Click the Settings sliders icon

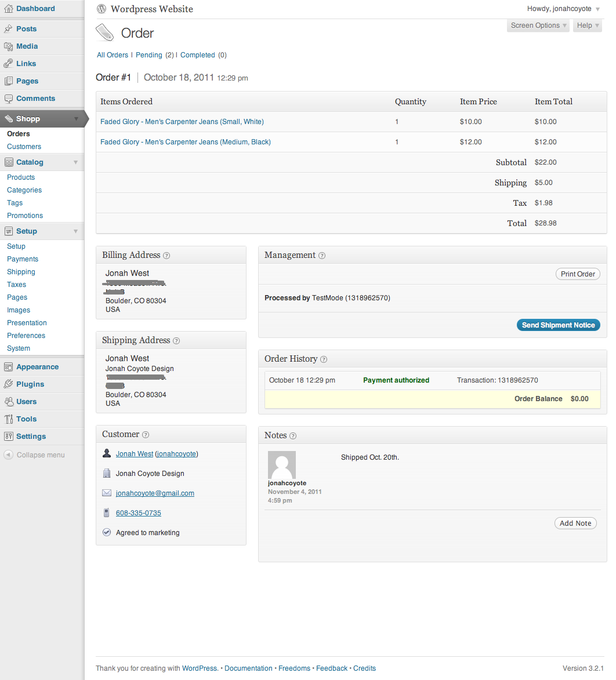click(x=8, y=437)
